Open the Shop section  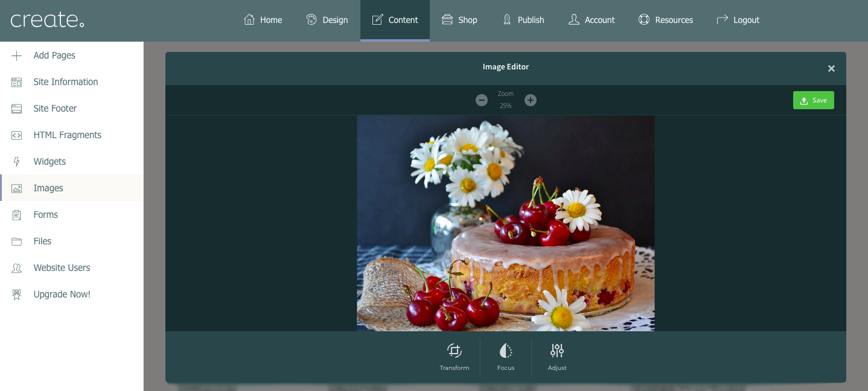point(459,20)
